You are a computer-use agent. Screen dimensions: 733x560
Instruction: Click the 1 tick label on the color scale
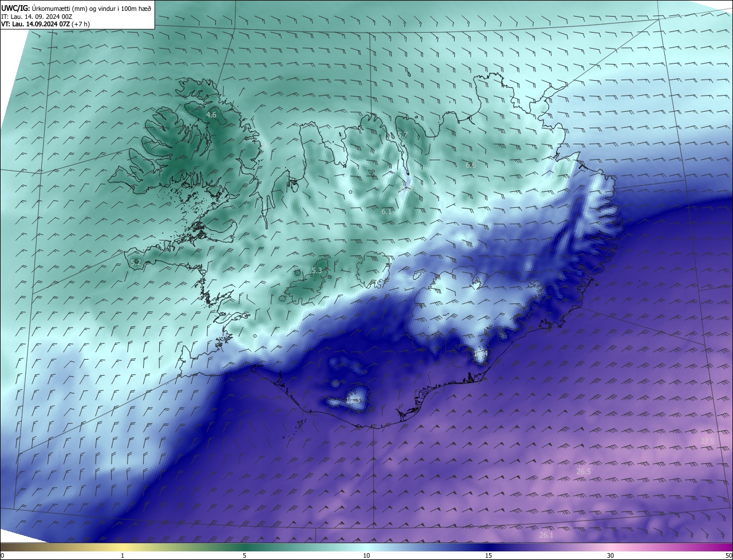point(123,555)
